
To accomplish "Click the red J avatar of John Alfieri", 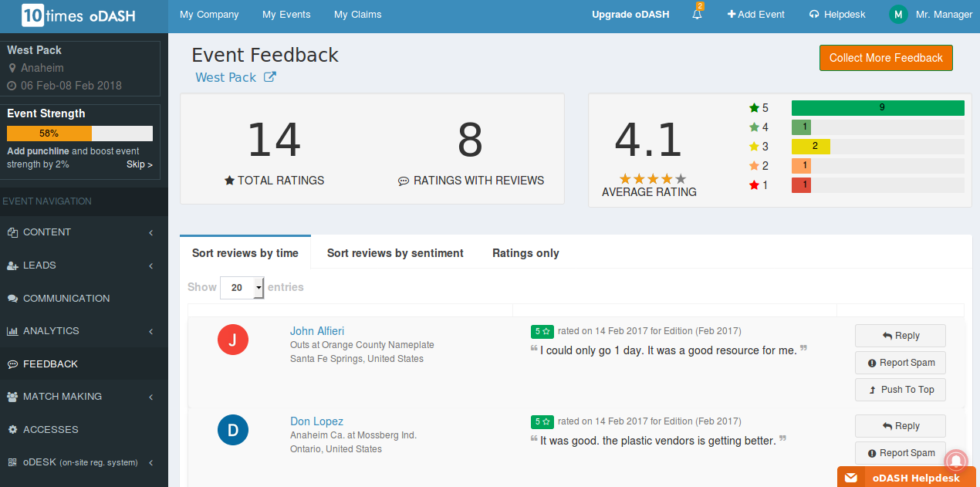I will point(233,340).
